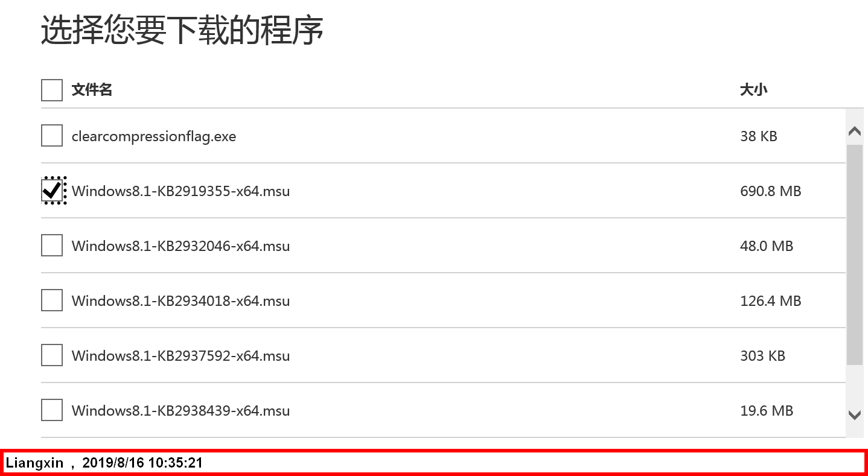Click the 文件名 column header
This screenshot has height=476, width=868.
tap(92, 90)
